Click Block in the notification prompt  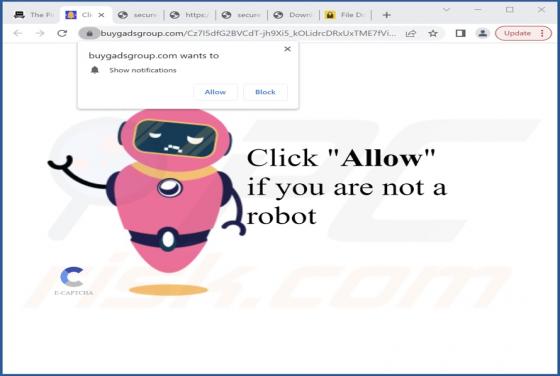pos(265,92)
